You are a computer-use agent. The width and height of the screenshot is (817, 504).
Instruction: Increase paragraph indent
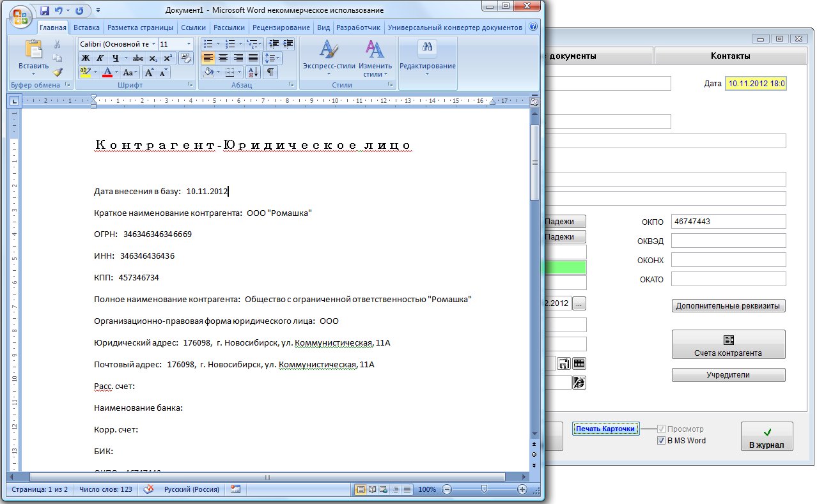(x=288, y=44)
